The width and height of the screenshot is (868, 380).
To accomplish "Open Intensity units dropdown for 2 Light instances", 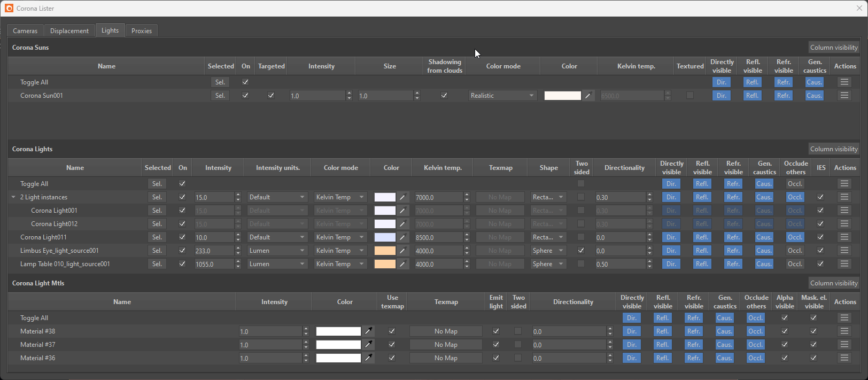I will [x=277, y=197].
